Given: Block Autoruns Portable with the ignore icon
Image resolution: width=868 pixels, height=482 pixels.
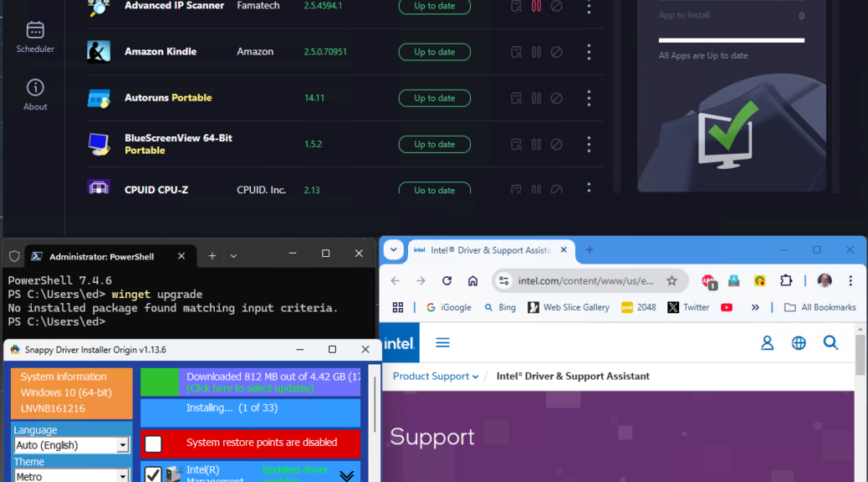Looking at the screenshot, I should (556, 98).
